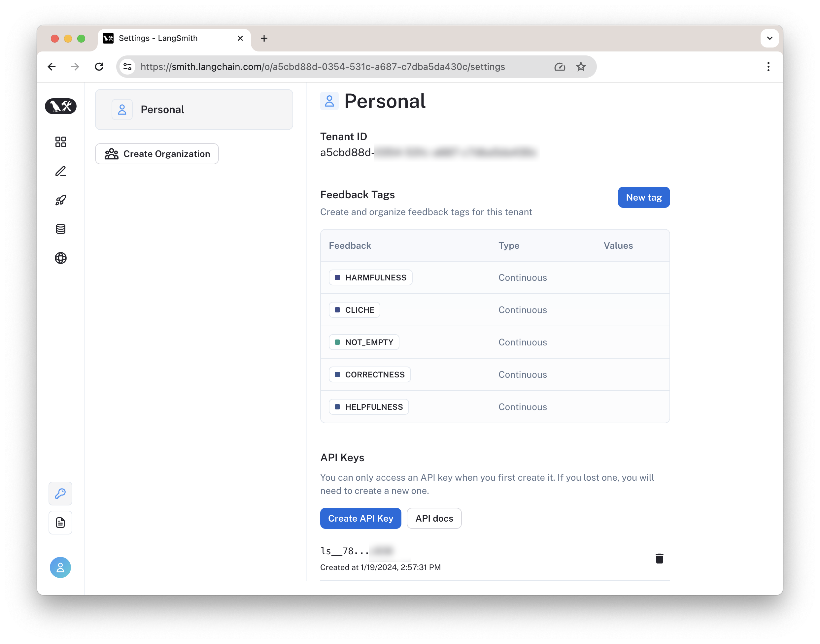Click the New tag button
820x644 pixels.
(x=644, y=197)
